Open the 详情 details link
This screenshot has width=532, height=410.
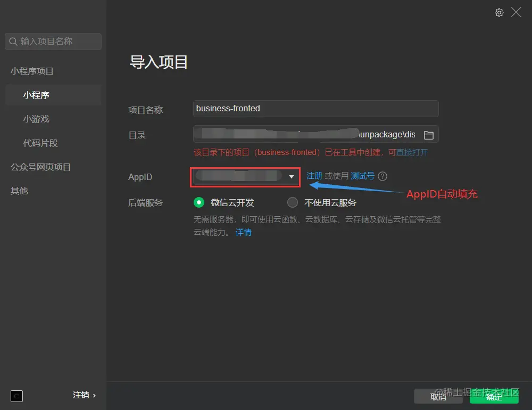click(x=244, y=232)
